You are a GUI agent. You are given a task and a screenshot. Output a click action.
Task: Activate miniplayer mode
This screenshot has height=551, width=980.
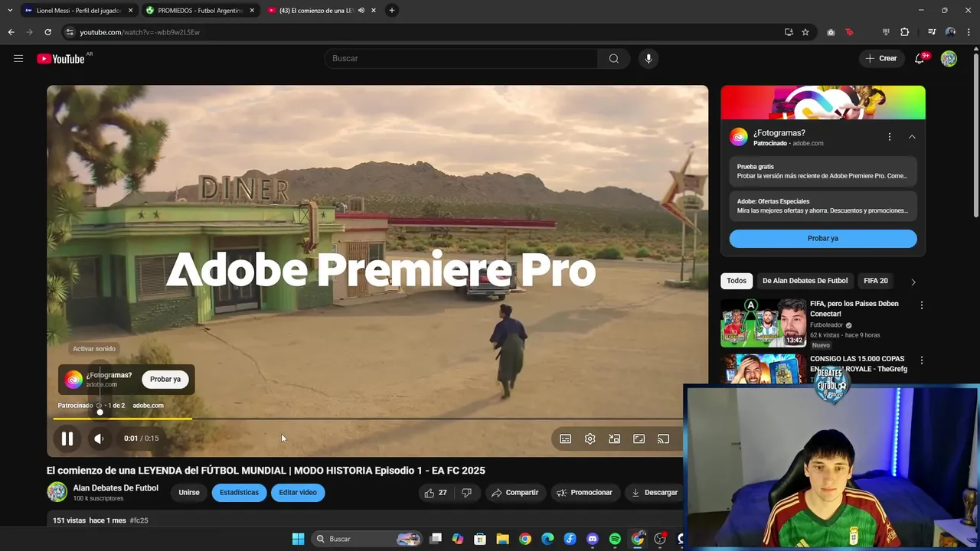[614, 439]
